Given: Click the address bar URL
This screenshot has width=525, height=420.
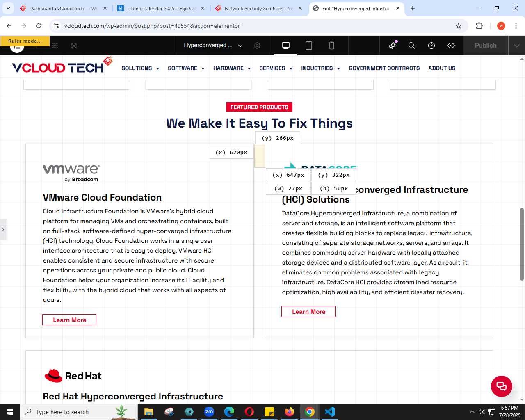Looking at the screenshot, I should click(x=152, y=26).
